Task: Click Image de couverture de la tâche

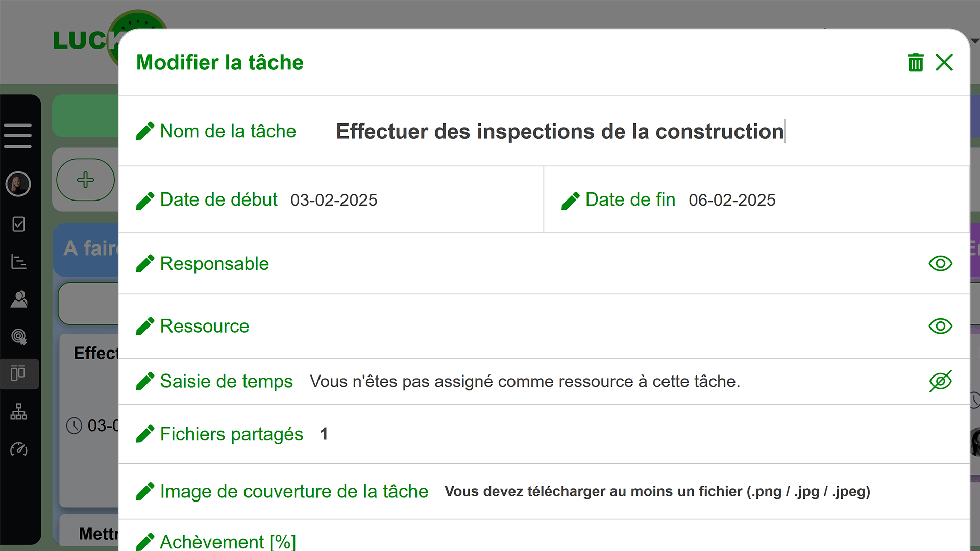Action: tap(294, 491)
